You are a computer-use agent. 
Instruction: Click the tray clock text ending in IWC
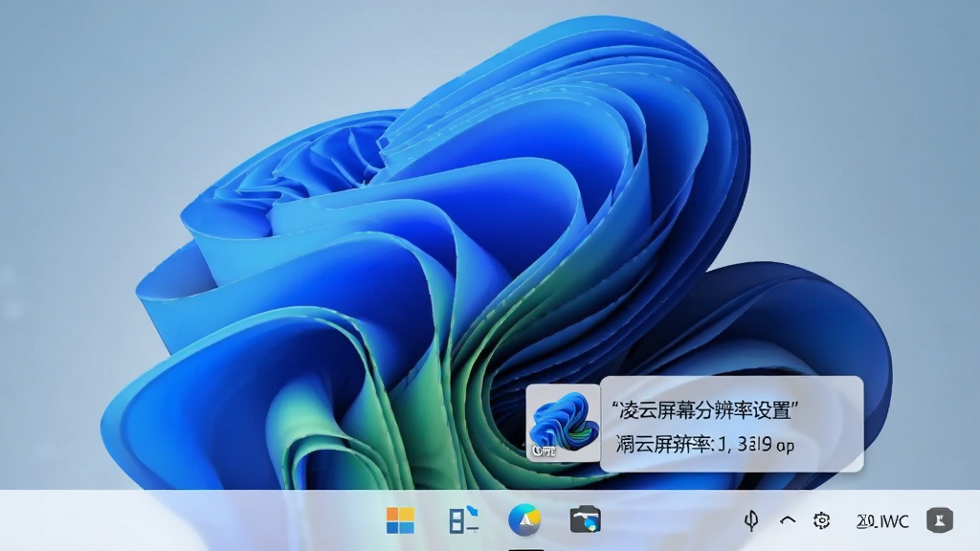[x=882, y=521]
